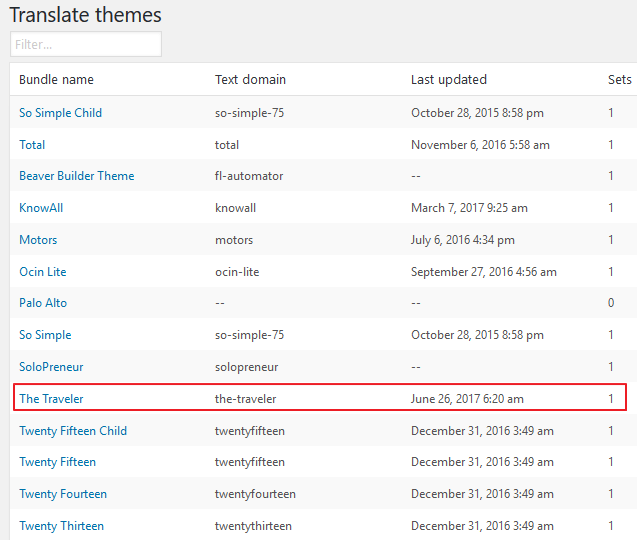Sort by Bundle name column header

[x=56, y=79]
